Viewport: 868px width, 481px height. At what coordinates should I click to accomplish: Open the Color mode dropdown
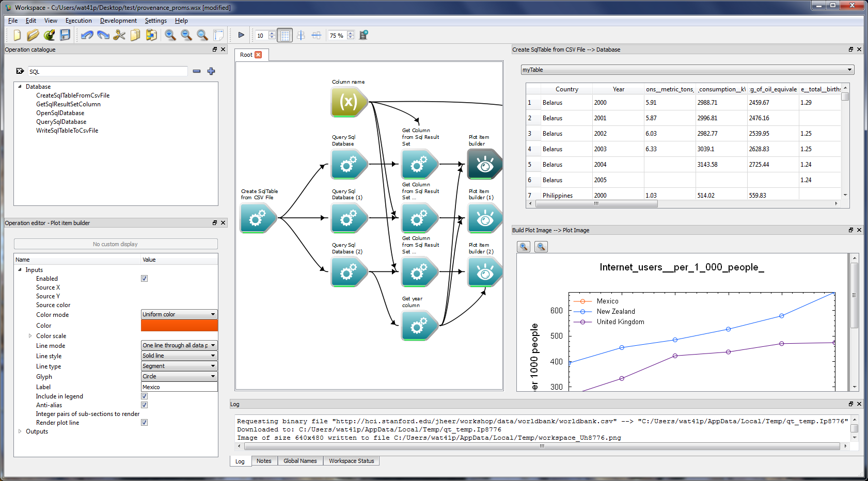click(179, 314)
